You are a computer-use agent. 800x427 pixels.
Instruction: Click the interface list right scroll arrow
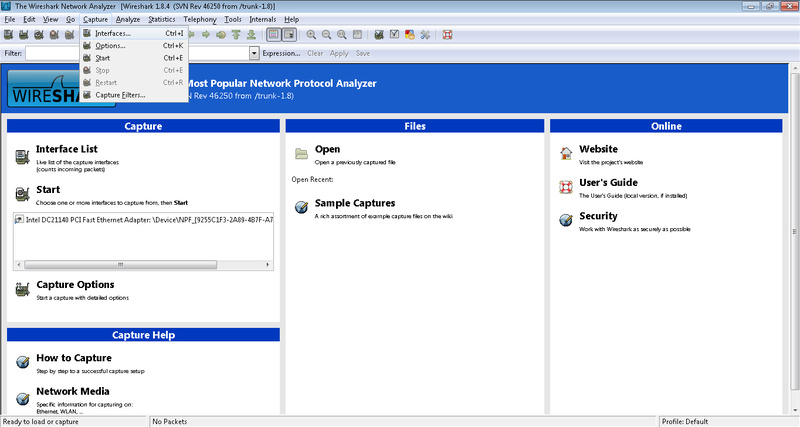(268, 265)
